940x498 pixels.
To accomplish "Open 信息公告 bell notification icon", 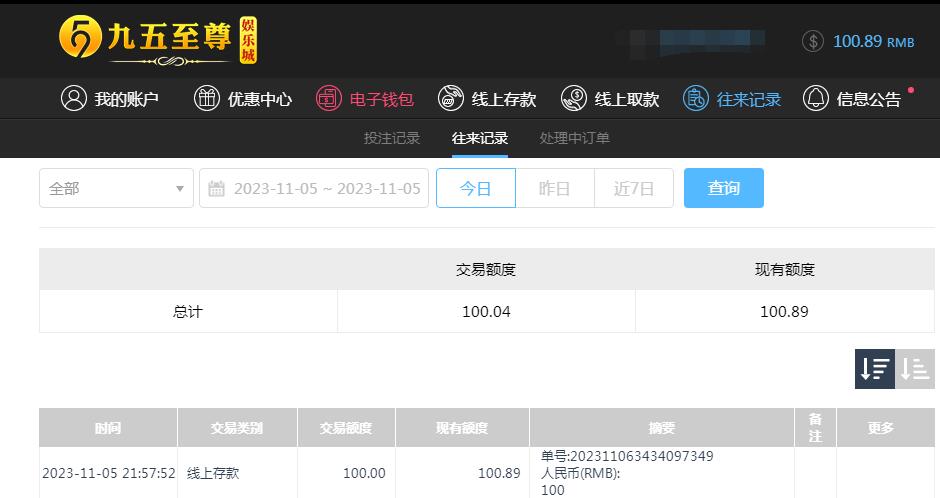I will click(816, 98).
